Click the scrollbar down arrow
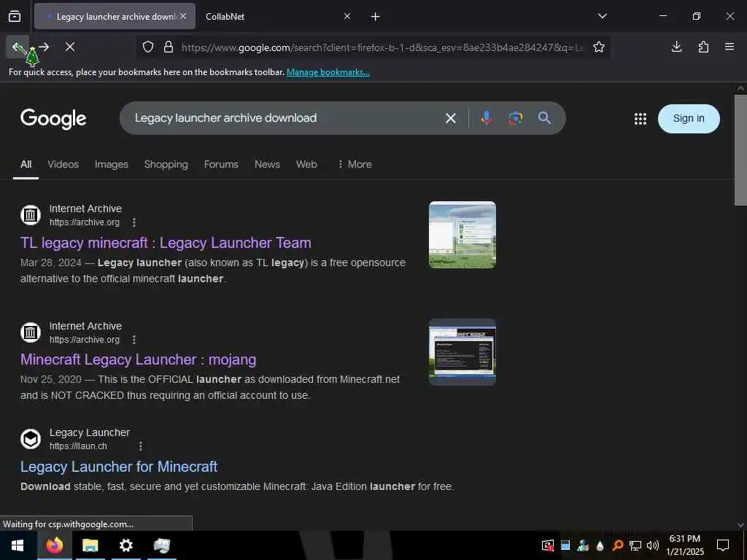Image resolution: width=747 pixels, height=560 pixels. click(740, 525)
